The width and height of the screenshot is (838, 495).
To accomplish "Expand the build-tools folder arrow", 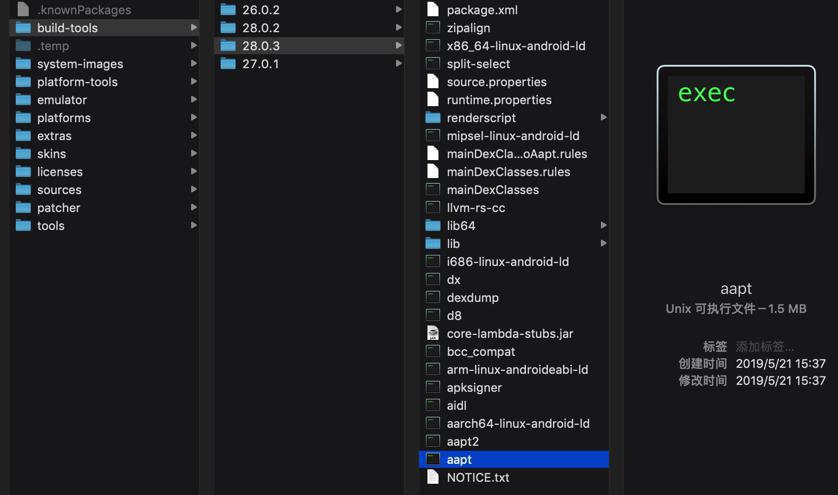I will click(x=193, y=28).
